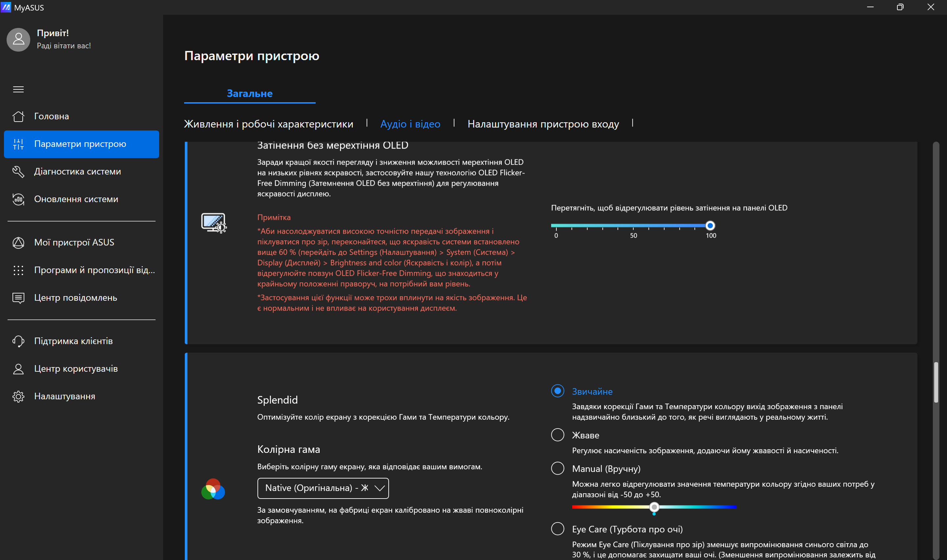Click the vertical scrollbar thumb on right
The width and height of the screenshot is (947, 560).
[x=936, y=382]
